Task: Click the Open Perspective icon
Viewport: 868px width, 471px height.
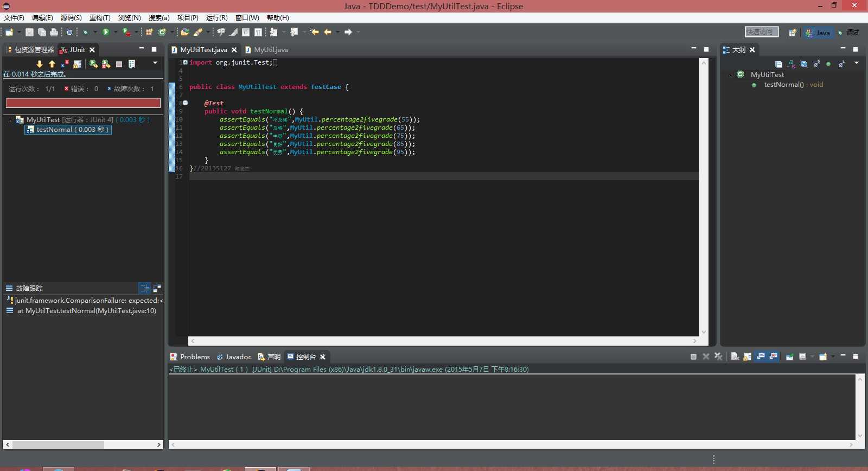Action: [793, 33]
